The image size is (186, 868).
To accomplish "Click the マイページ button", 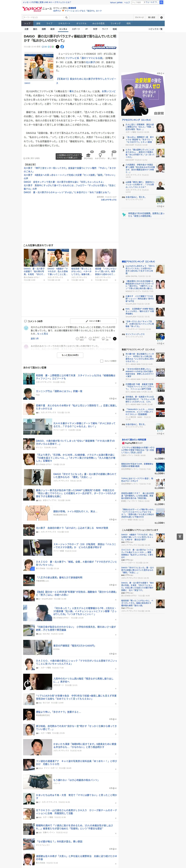I will coord(139,17).
